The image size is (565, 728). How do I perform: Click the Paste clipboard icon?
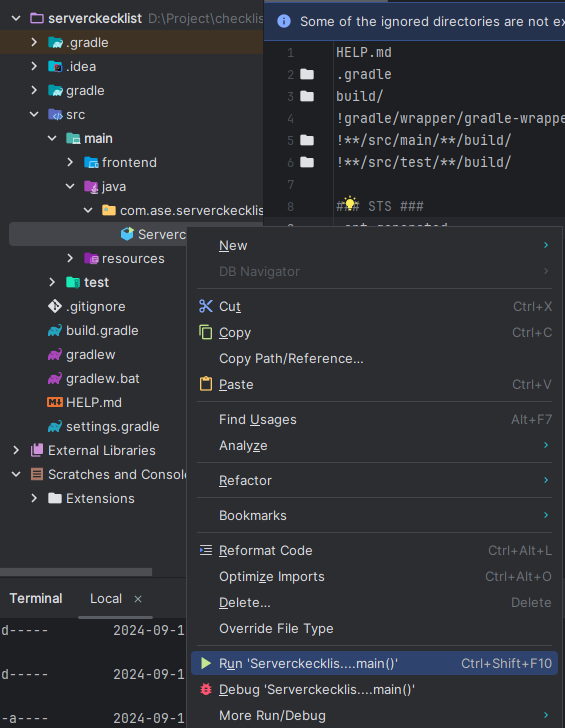click(206, 384)
